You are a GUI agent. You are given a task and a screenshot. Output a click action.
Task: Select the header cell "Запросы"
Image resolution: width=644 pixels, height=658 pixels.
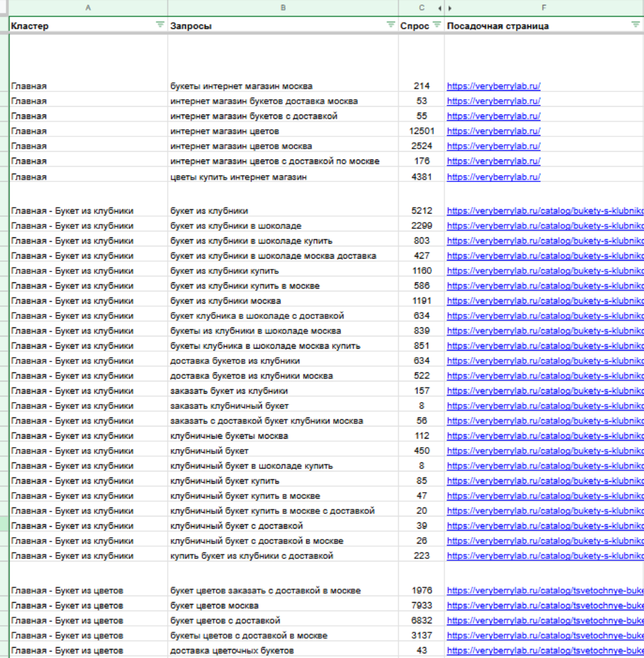pos(283,26)
